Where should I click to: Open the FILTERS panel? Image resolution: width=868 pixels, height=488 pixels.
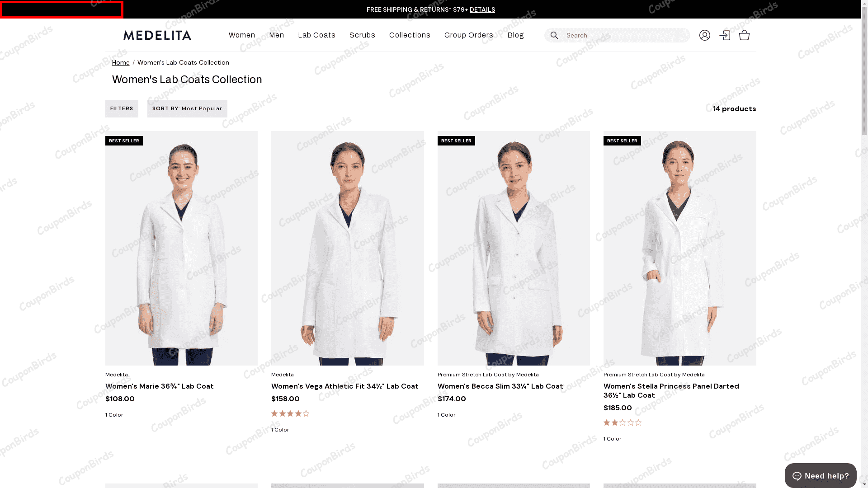pyautogui.click(x=122, y=108)
